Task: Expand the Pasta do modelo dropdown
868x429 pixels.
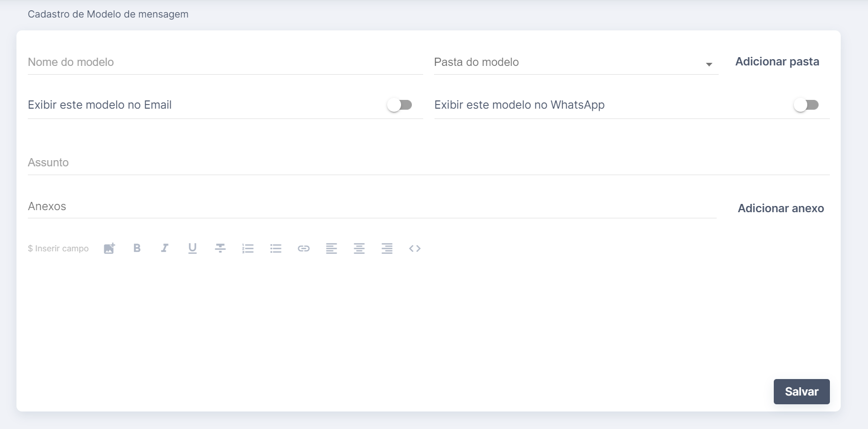Action: pos(576,63)
